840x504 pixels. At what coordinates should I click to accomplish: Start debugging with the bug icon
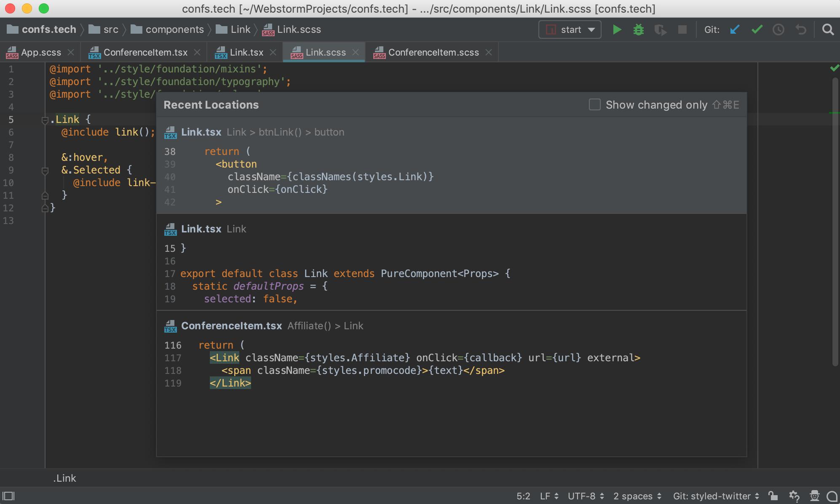point(639,29)
